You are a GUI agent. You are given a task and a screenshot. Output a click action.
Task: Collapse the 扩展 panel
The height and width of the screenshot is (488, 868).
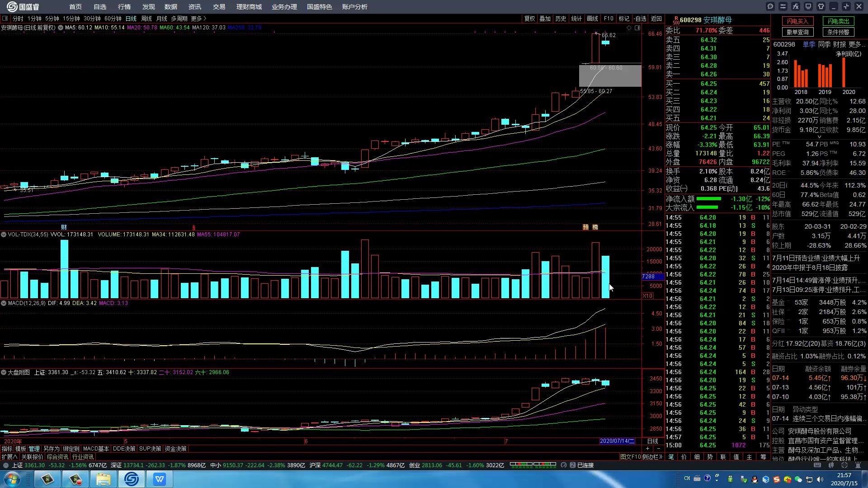(9, 457)
